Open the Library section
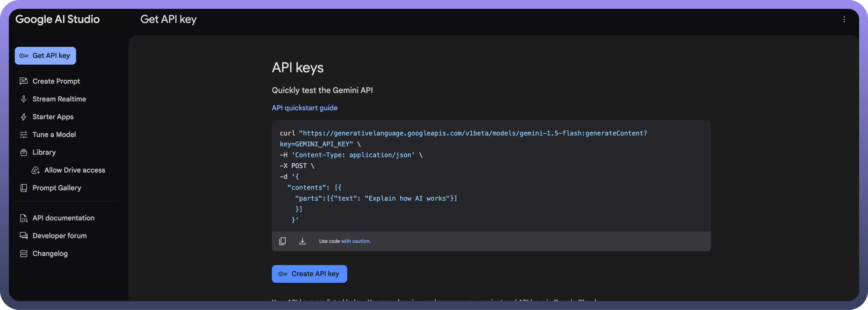The image size is (868, 310). click(x=44, y=153)
